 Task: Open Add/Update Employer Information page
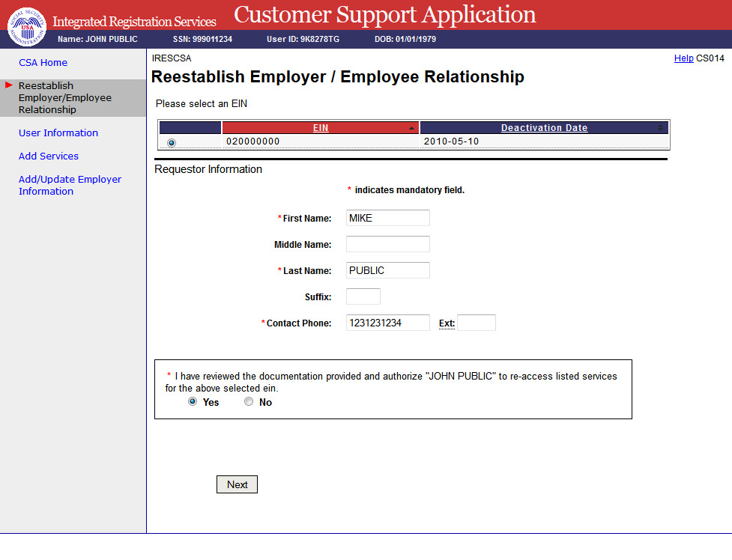(x=70, y=186)
